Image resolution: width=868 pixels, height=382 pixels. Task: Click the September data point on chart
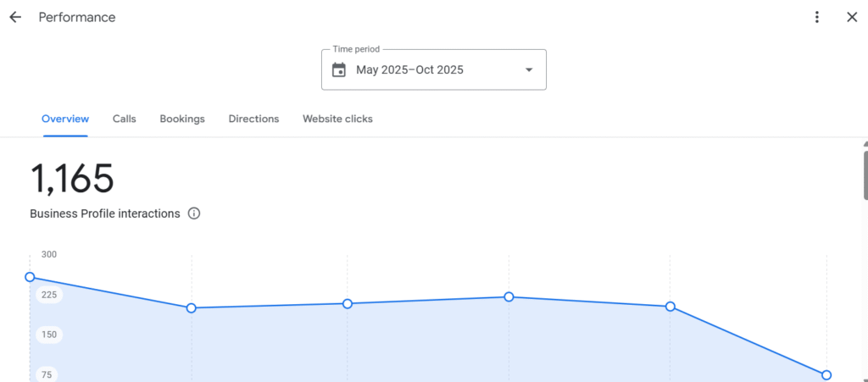coord(670,307)
